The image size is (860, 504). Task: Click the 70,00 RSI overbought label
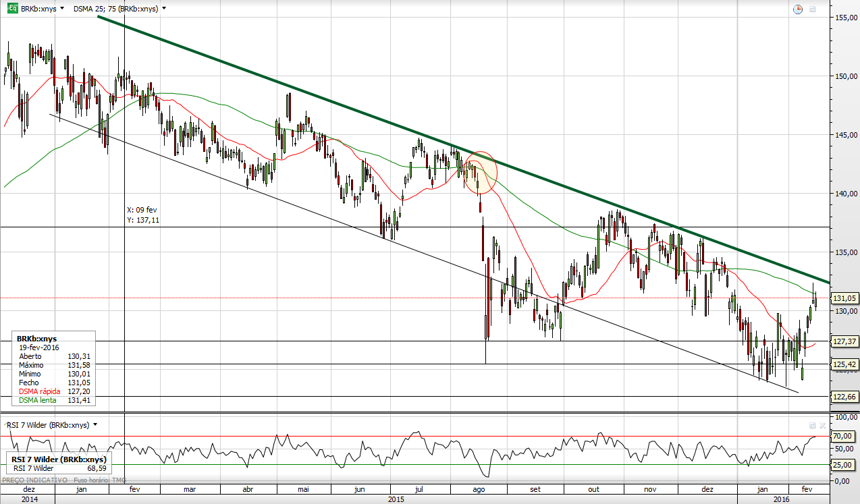(844, 437)
